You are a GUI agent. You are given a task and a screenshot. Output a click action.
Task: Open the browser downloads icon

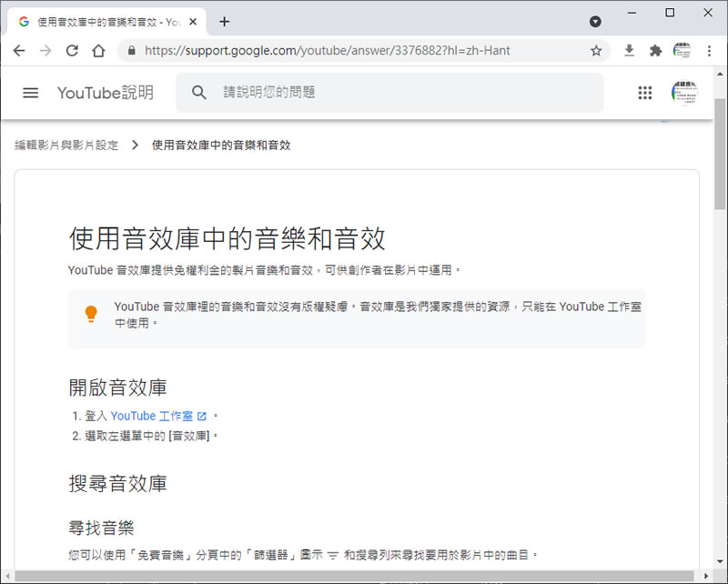pos(629,50)
